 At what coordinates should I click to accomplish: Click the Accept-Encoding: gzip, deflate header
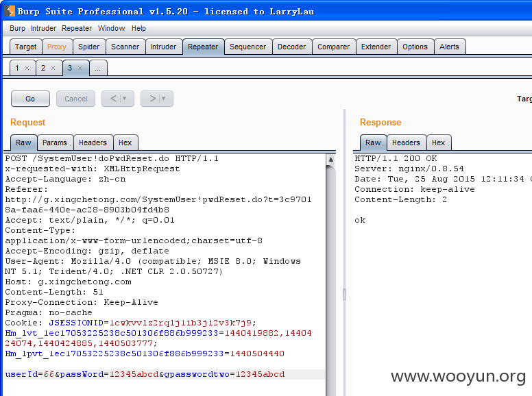87,251
